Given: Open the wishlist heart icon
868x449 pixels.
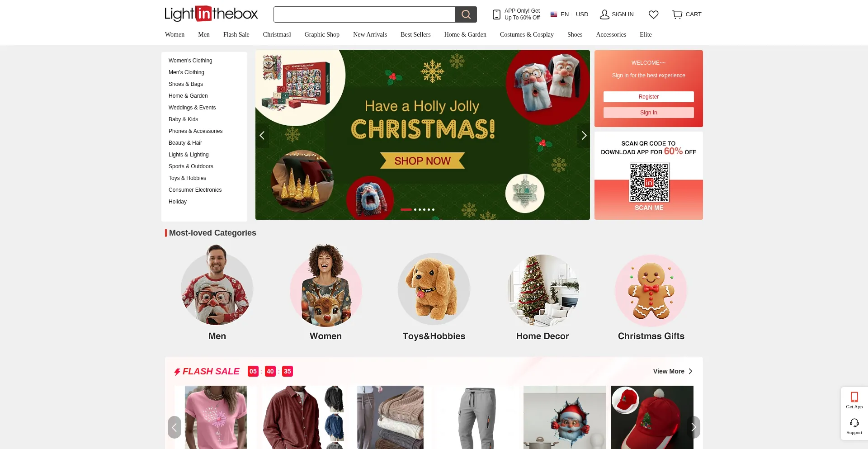Looking at the screenshot, I should 653,14.
